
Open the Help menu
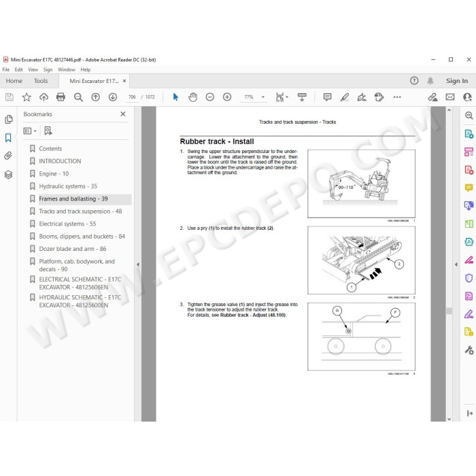click(85, 69)
